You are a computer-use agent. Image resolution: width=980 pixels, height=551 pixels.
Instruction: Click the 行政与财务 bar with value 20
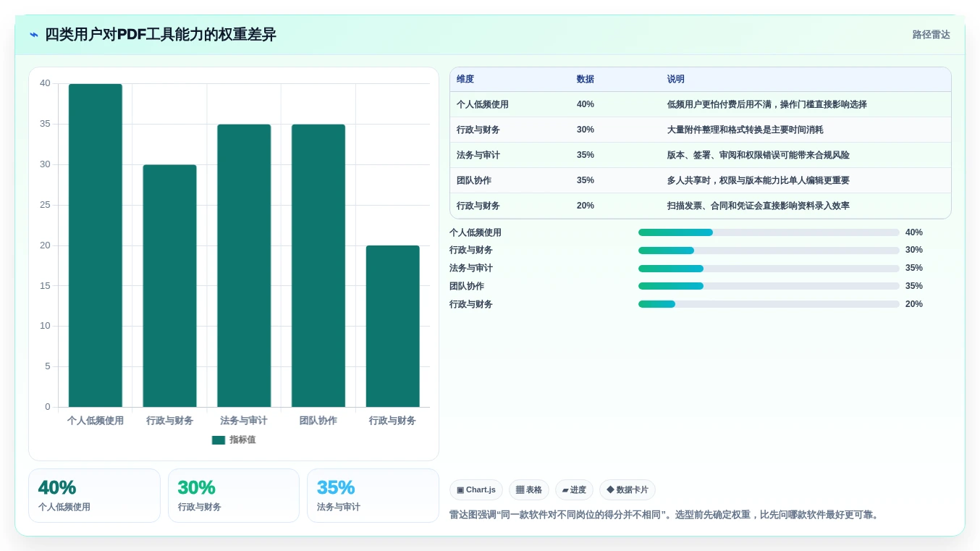tap(392, 327)
